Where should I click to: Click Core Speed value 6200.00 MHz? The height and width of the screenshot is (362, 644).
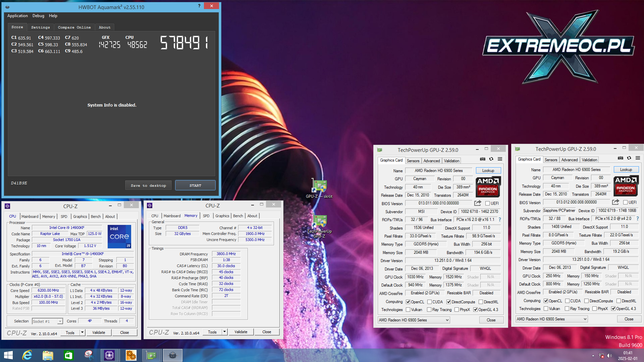click(49, 291)
